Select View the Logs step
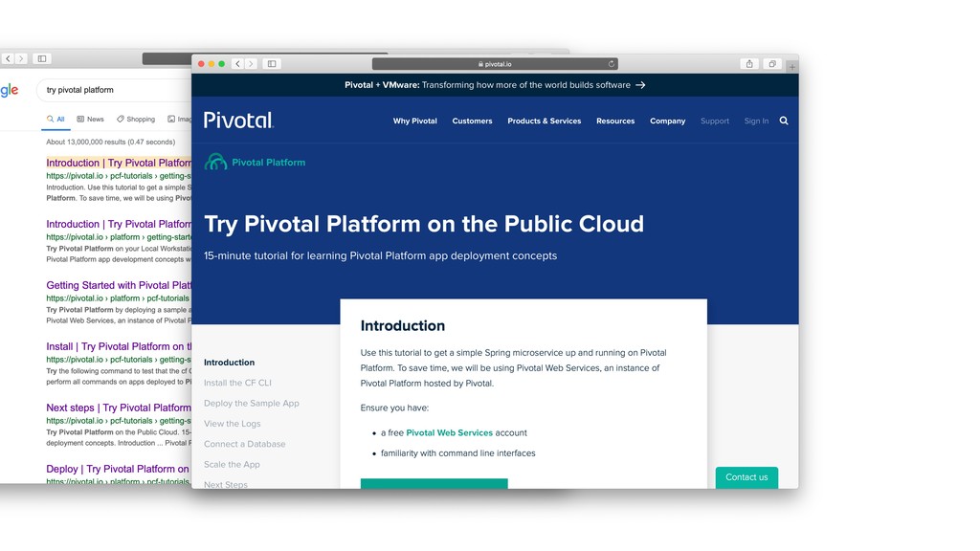The image size is (980, 551). pos(232,424)
